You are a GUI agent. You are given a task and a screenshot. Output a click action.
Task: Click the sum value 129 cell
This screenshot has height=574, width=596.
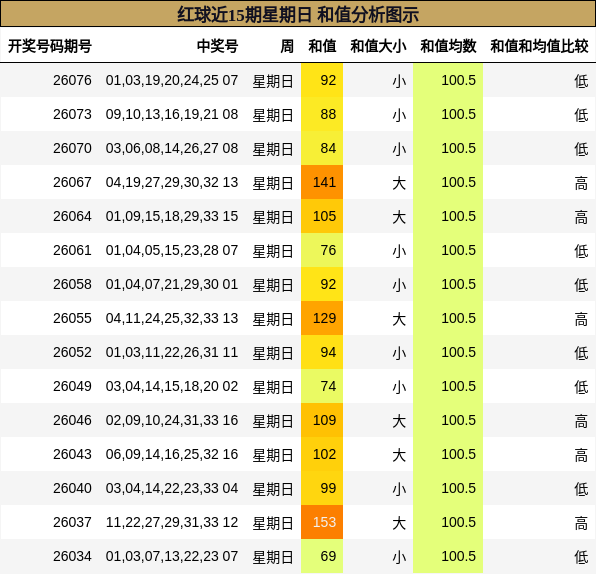pyautogui.click(x=322, y=318)
